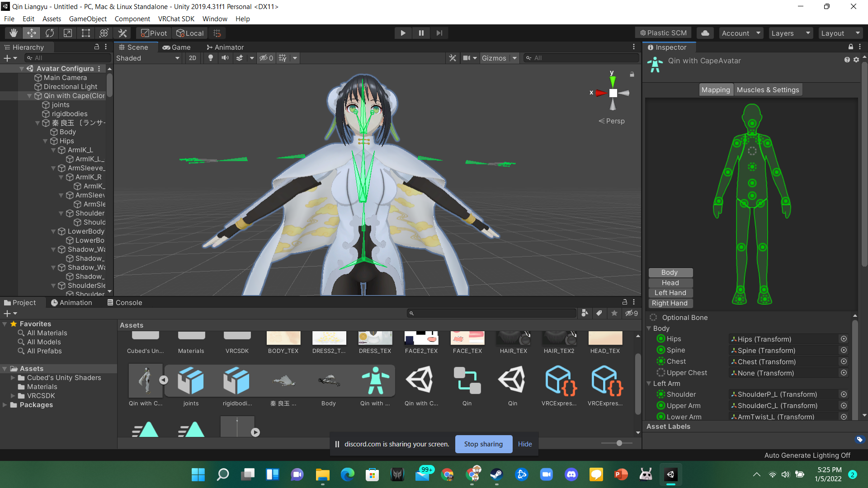Toggle scene lighting bulb icon
Screen dimensions: 868x488
(x=210, y=58)
